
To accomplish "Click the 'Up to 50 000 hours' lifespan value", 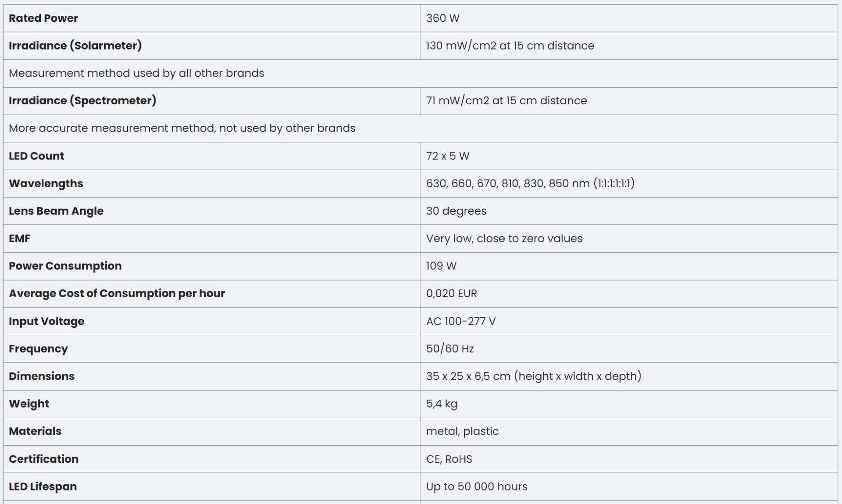I will tap(476, 487).
